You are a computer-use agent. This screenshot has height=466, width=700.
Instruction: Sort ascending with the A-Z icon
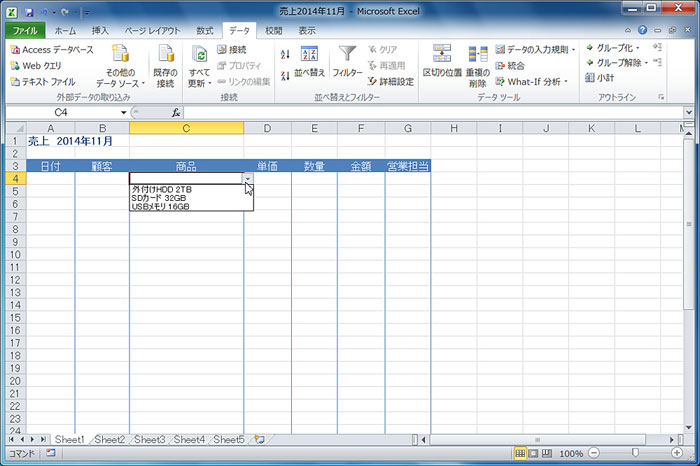click(286, 55)
